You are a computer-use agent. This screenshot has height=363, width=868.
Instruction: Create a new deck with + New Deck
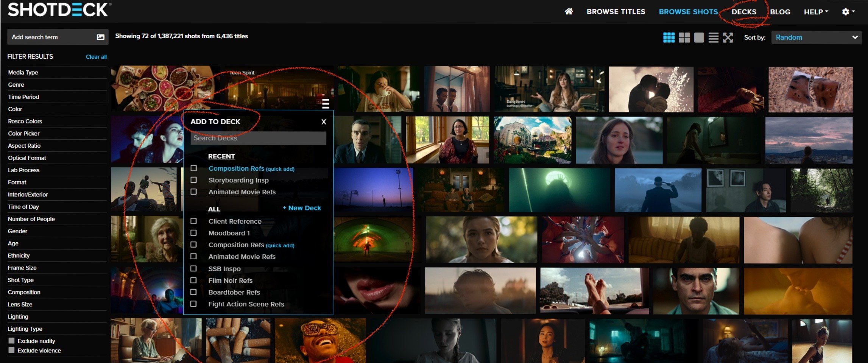[302, 208]
